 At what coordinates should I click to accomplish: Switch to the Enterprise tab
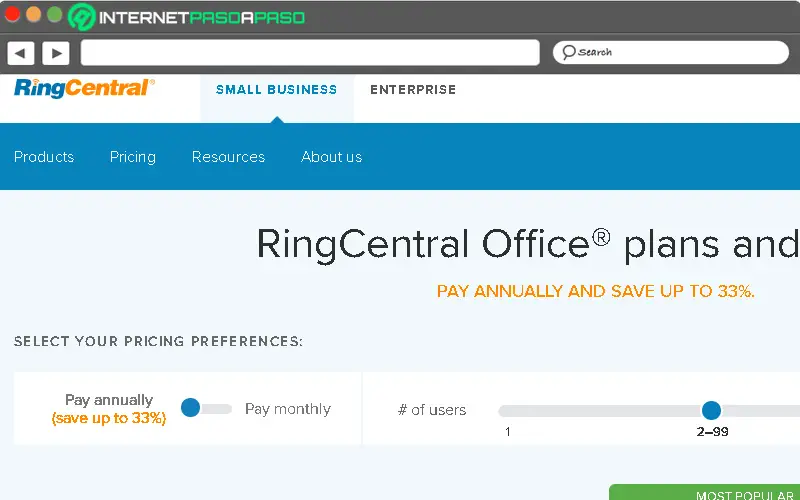[x=413, y=90]
